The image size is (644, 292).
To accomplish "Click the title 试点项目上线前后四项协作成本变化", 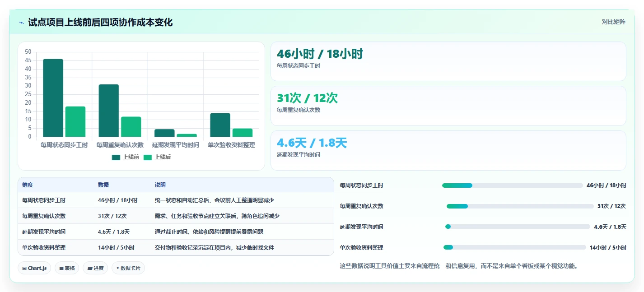I will pos(100,23).
